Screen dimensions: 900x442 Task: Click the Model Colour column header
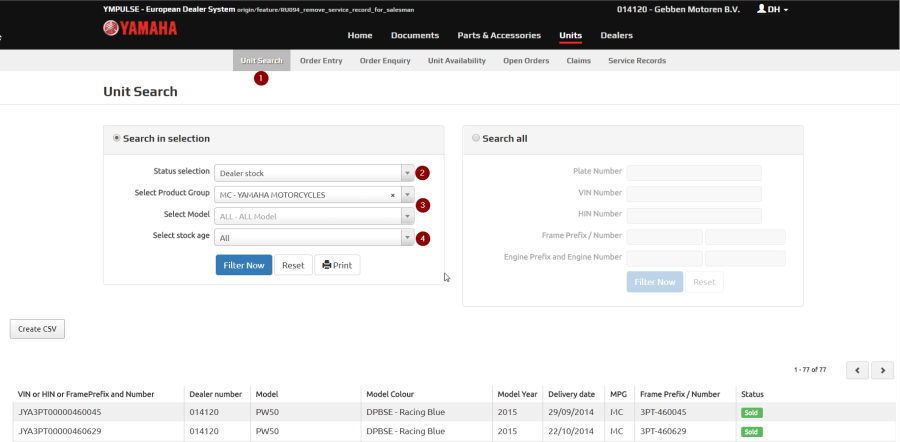[x=390, y=394]
